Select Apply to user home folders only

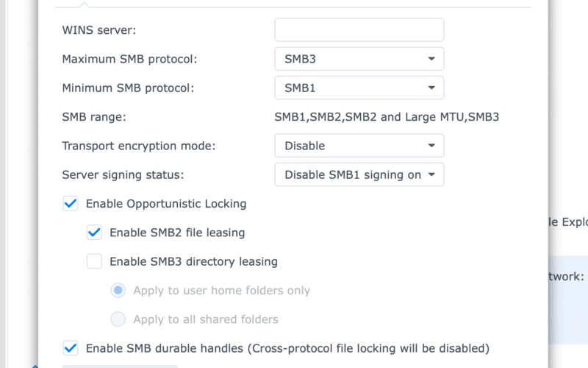tap(118, 291)
